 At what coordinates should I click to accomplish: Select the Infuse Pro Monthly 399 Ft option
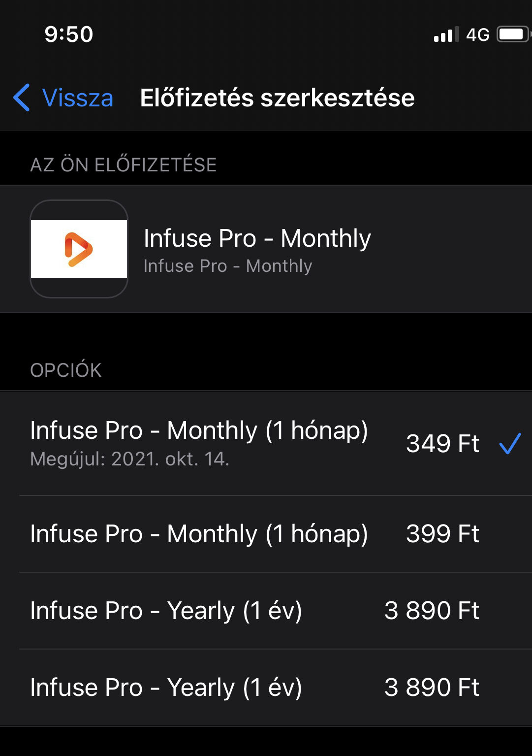[266, 534]
